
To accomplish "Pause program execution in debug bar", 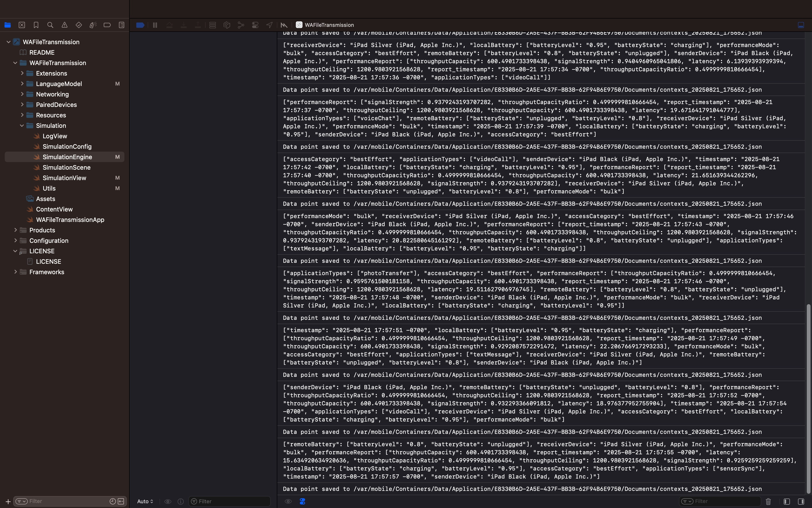I will (x=155, y=25).
